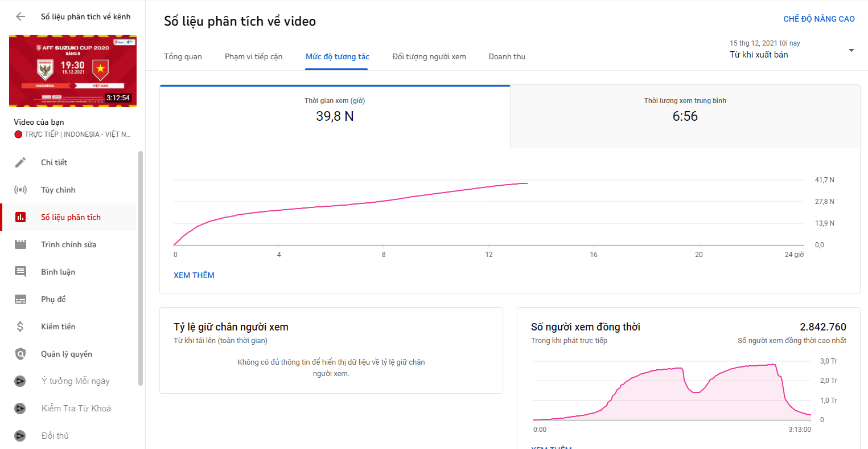Click the AFF Suzuki Cup video thumbnail
Viewport: 868px width, 449px height.
72,71
